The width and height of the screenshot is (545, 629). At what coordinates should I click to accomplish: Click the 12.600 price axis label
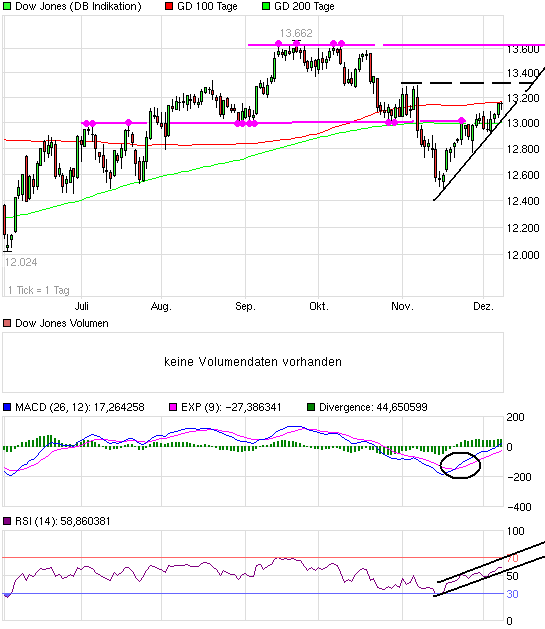523,175
